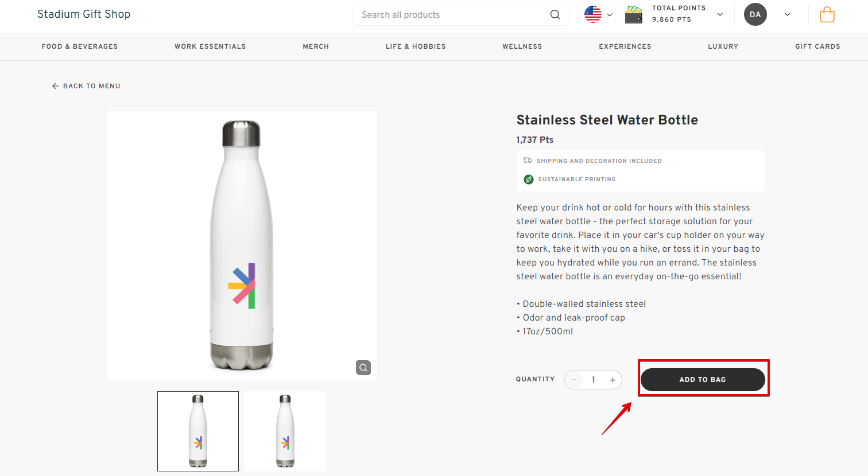The width and height of the screenshot is (868, 476).
Task: Click the sustainable printing leaf icon
Action: 528,180
